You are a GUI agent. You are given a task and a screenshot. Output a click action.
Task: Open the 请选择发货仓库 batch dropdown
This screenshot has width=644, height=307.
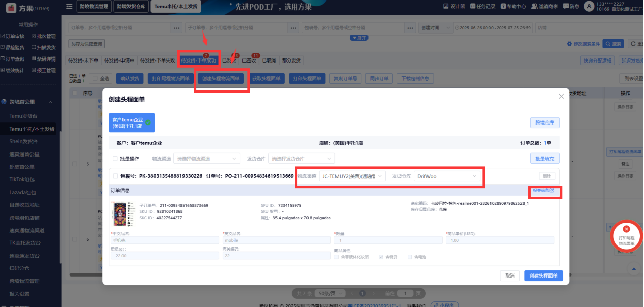[301, 159]
